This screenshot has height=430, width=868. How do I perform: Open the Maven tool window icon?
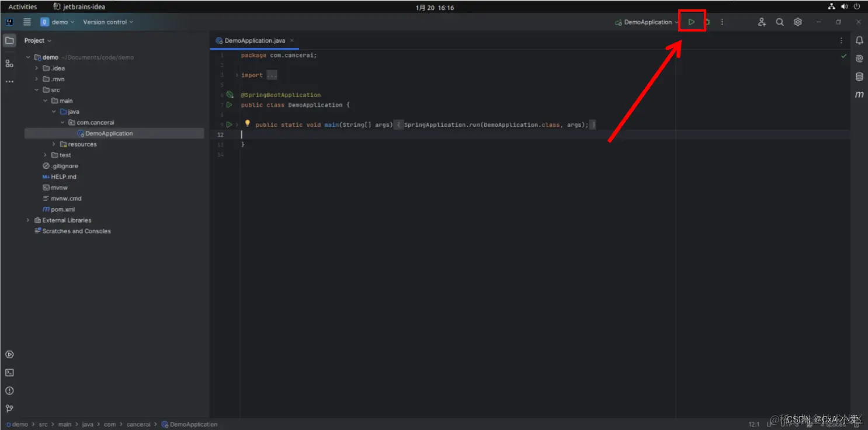click(859, 95)
